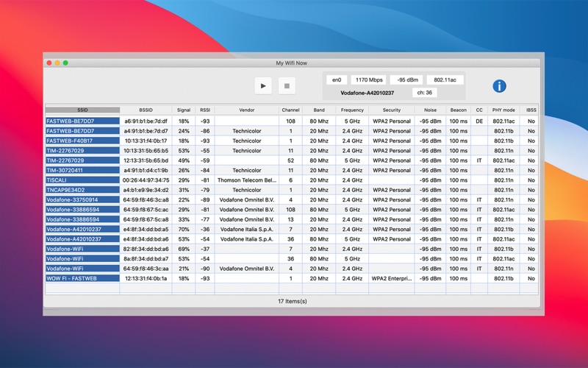Select the TISCALI network row
This screenshot has width=588, height=368.
(292, 180)
